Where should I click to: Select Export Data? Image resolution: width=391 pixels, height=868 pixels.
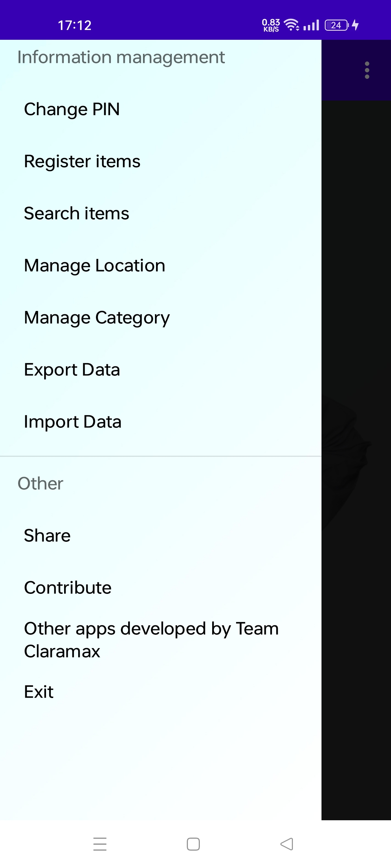(161, 370)
